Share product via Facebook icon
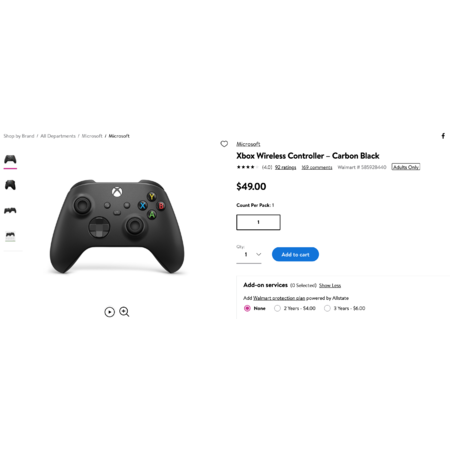Viewport: 450px width, 450px height. coord(443,136)
